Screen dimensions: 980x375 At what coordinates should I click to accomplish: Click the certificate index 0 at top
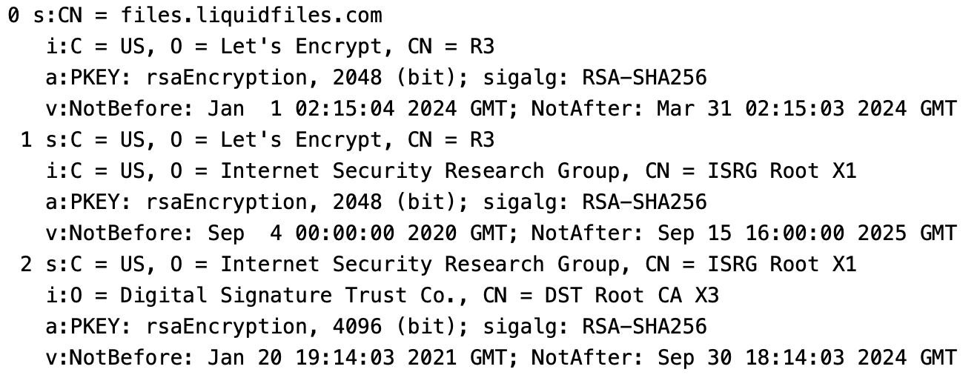point(13,16)
